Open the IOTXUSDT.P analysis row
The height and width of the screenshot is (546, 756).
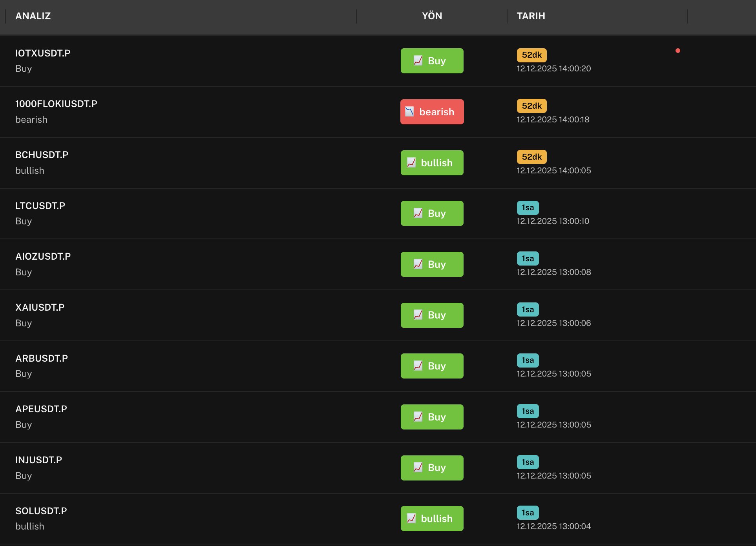[43, 53]
